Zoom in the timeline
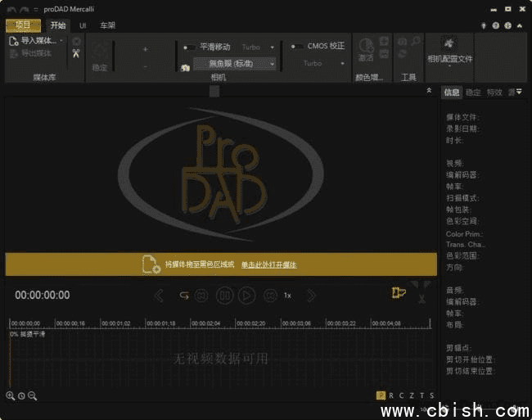The height and width of the screenshot is (420, 532). pyautogui.click(x=10, y=395)
